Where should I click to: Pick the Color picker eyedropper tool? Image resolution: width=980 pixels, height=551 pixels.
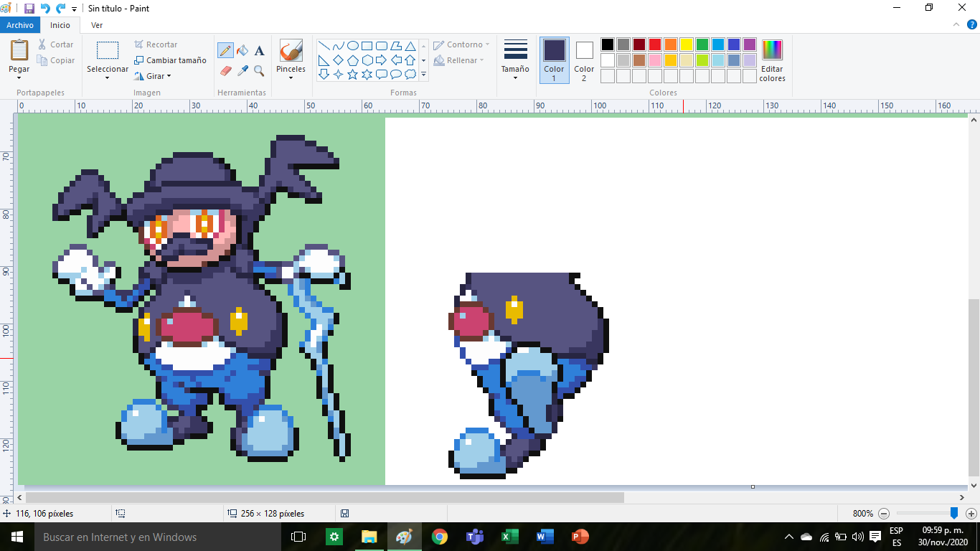(242, 71)
